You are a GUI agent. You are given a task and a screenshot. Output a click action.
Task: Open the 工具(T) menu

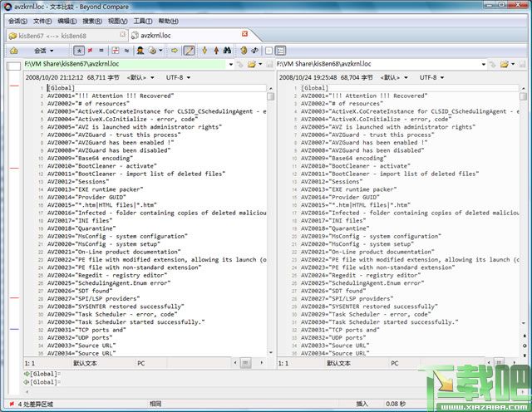point(142,21)
